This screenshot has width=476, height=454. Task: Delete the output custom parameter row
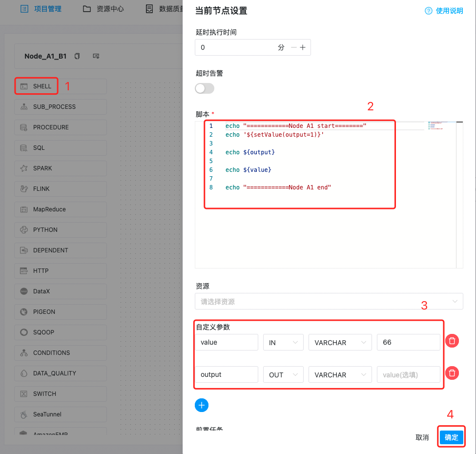pos(452,373)
